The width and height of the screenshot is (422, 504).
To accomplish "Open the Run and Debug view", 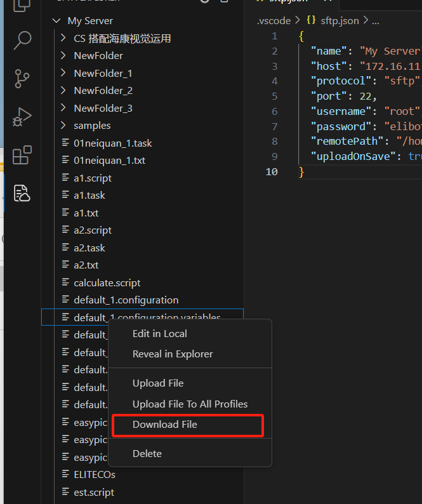I will 22,117.
